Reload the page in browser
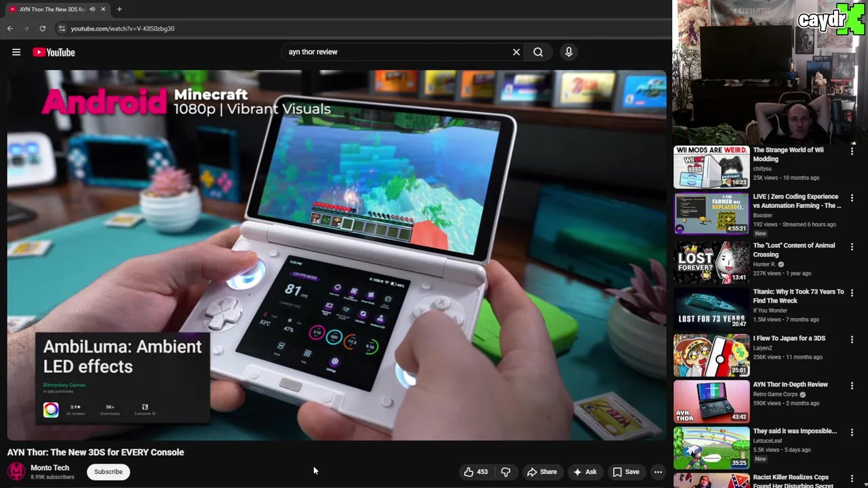 tap(42, 28)
